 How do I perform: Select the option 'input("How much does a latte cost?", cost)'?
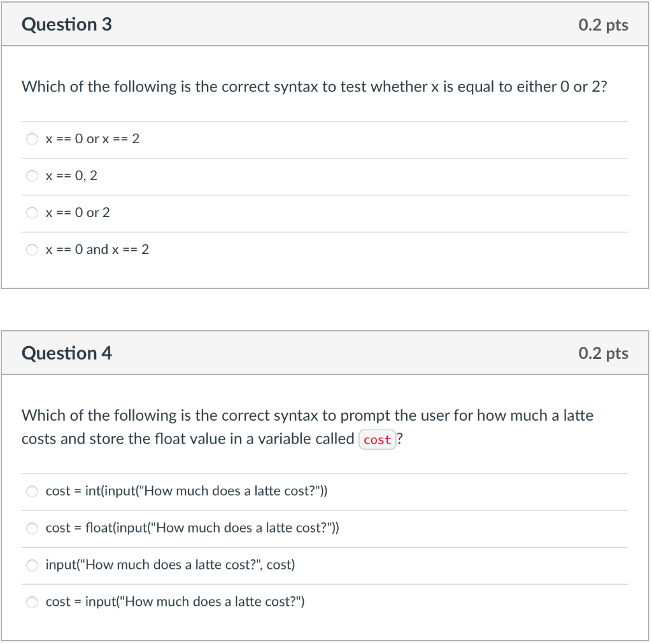coord(32,565)
